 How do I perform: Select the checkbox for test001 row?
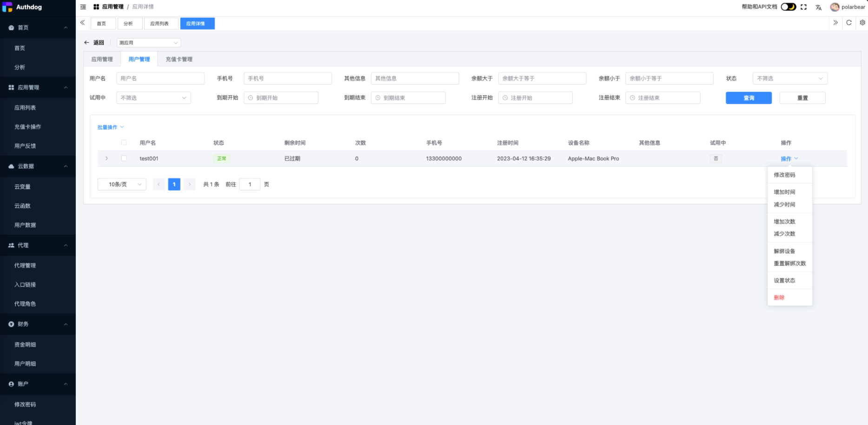point(124,158)
